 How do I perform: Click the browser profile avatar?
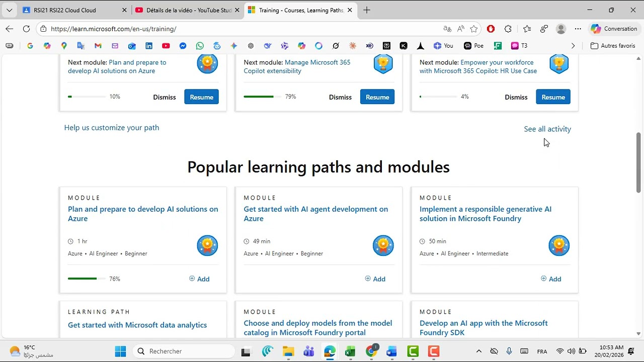(561, 29)
